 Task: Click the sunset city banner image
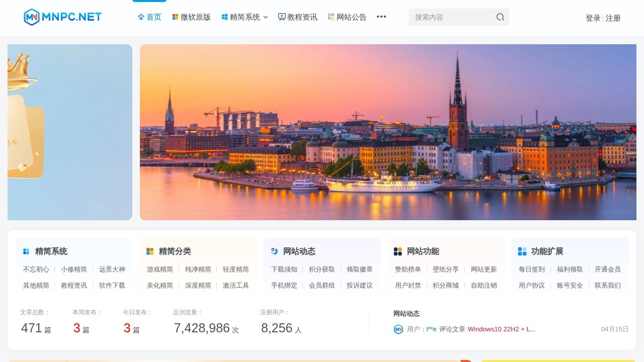click(387, 132)
